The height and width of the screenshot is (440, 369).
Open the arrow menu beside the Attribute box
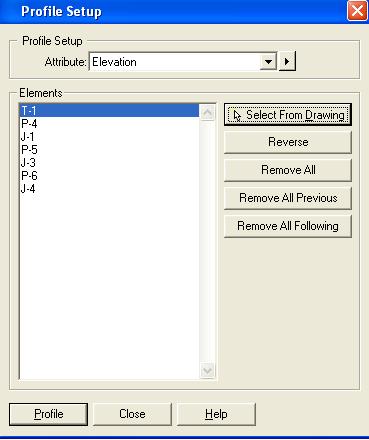[287, 62]
